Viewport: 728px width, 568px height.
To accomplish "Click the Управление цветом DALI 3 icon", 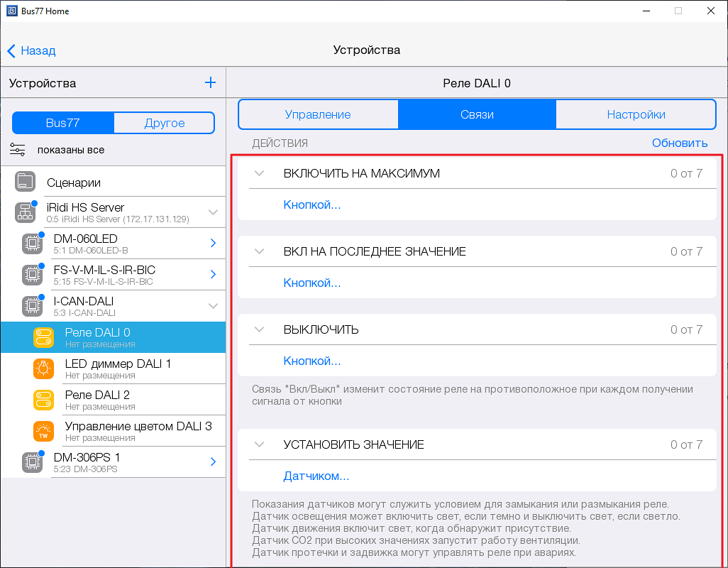I will click(44, 430).
